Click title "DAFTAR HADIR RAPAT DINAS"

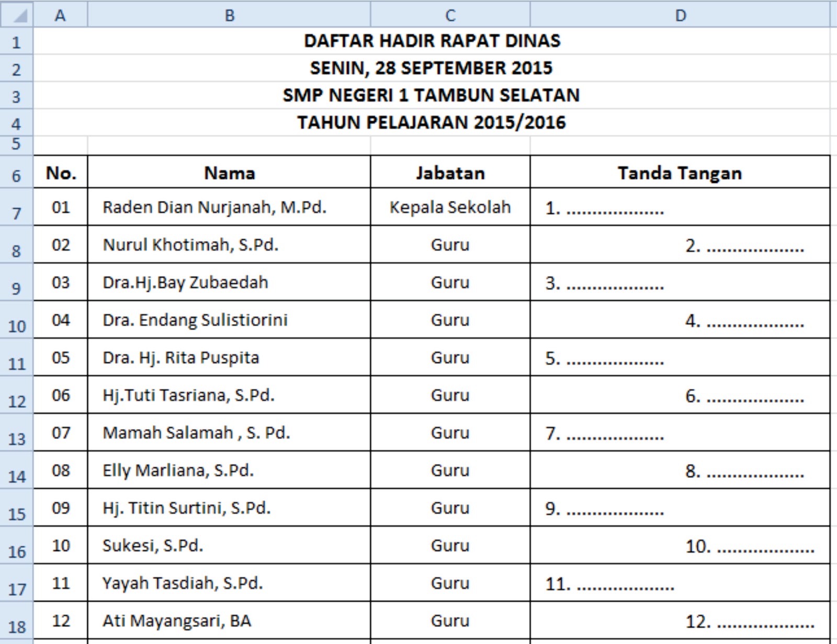click(432, 41)
